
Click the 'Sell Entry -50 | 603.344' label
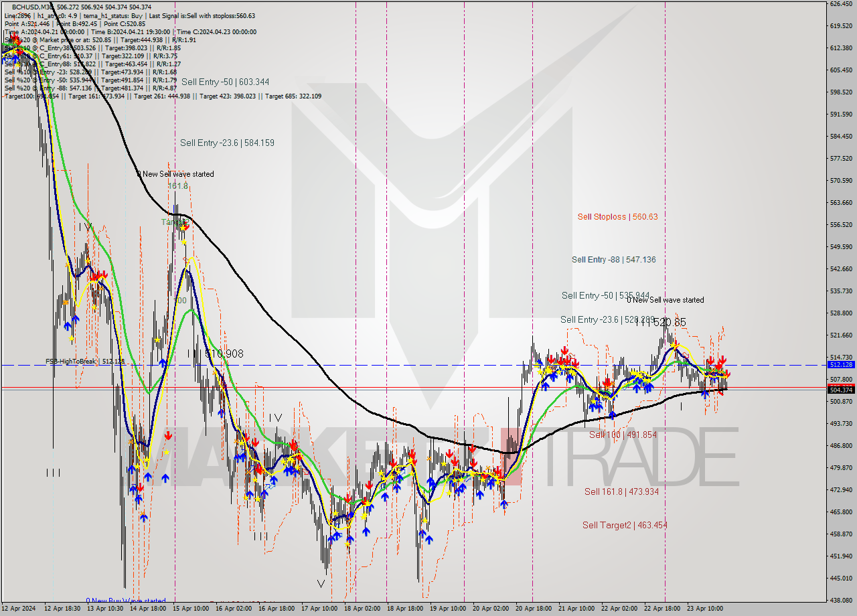pos(226,82)
